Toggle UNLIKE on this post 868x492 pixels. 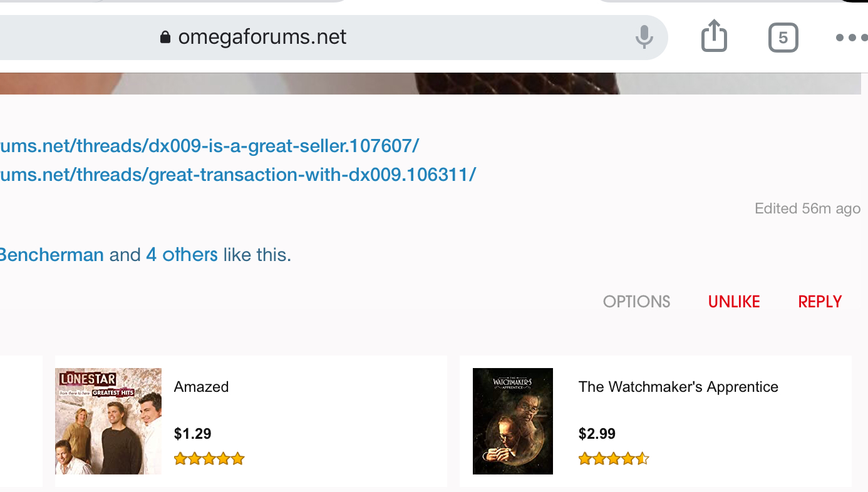click(734, 302)
